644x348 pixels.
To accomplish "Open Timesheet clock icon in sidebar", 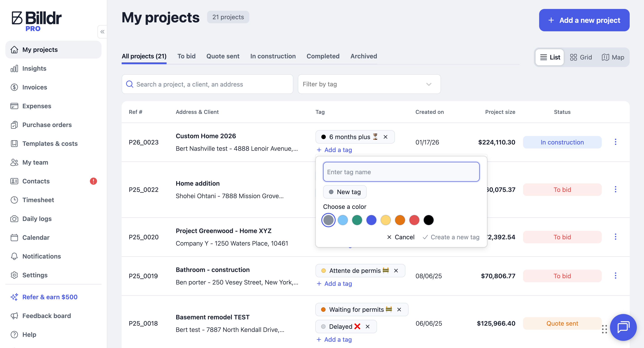I will [14, 200].
